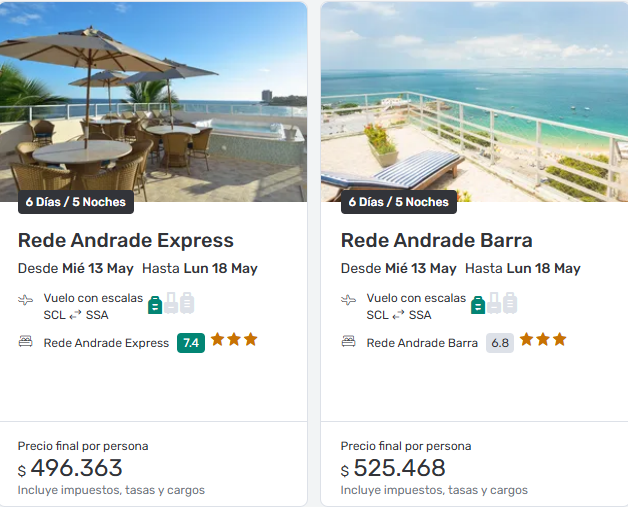Click green luggage icon on Barra card

(x=478, y=304)
